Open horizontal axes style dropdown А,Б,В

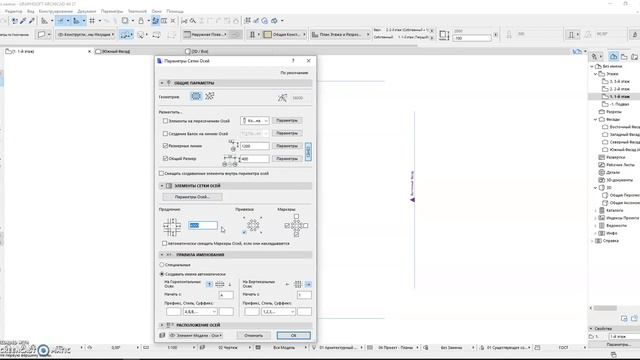(x=200, y=312)
